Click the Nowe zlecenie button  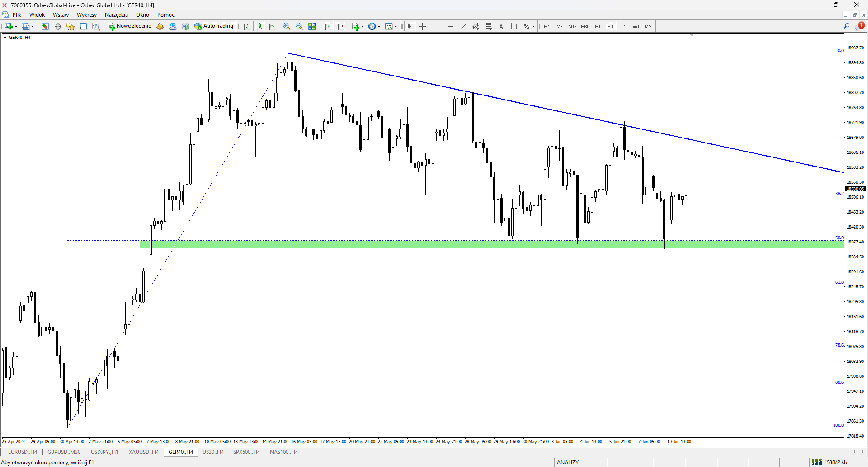129,26
